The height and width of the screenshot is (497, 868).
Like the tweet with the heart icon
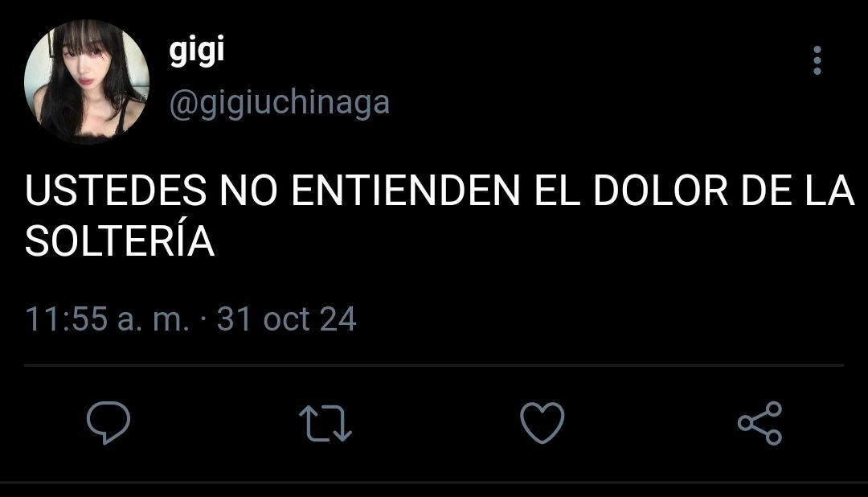click(x=542, y=423)
